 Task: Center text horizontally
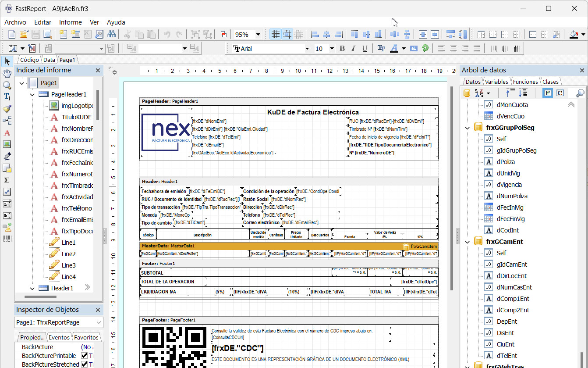coord(453,49)
